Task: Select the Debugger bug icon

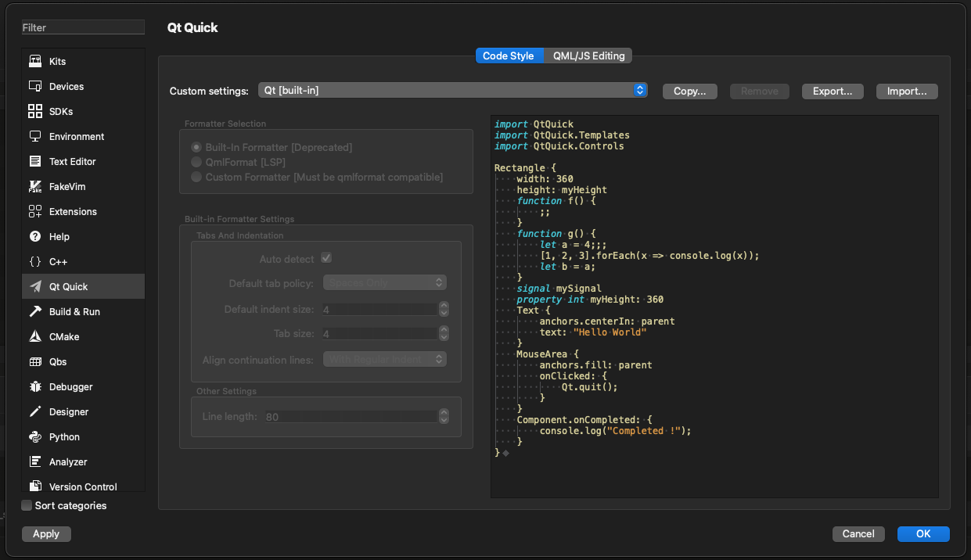Action: click(35, 386)
